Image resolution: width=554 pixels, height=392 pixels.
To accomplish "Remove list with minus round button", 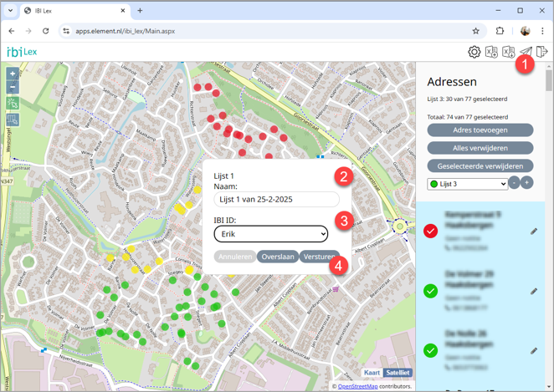I will pos(514,183).
